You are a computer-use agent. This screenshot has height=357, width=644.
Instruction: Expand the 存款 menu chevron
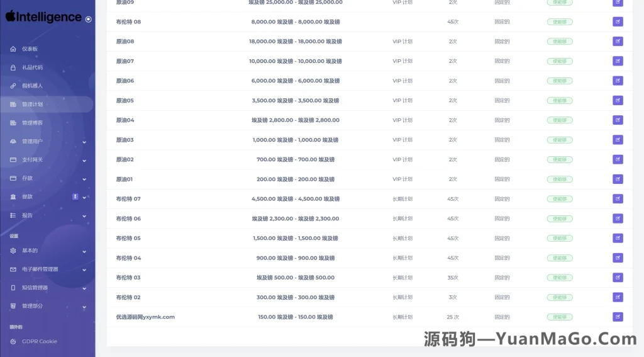pos(84,179)
